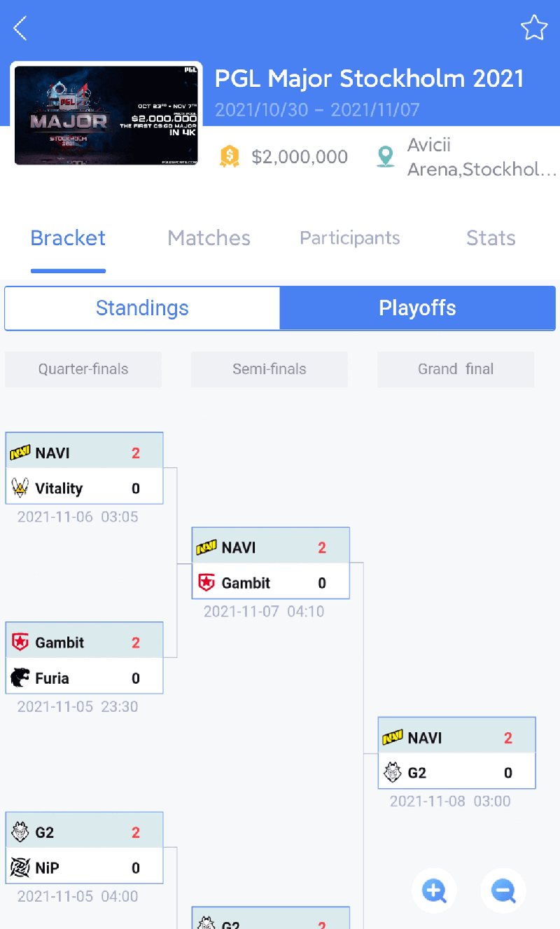Open the Participants tab
The width and height of the screenshot is (560, 929).
pos(350,238)
